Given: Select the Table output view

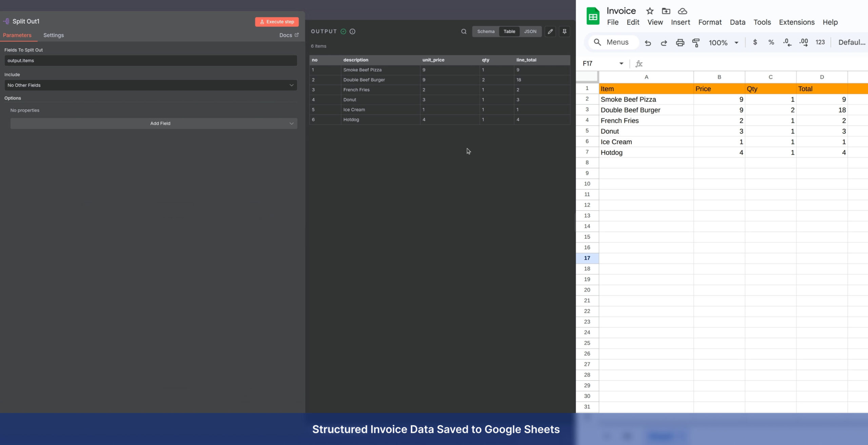Looking at the screenshot, I should (509, 32).
